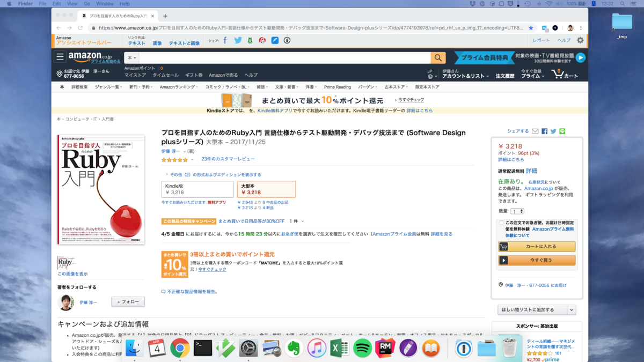This screenshot has height=362, width=644.
Task: Open the 数量 quantity selector
Action: tap(517, 211)
